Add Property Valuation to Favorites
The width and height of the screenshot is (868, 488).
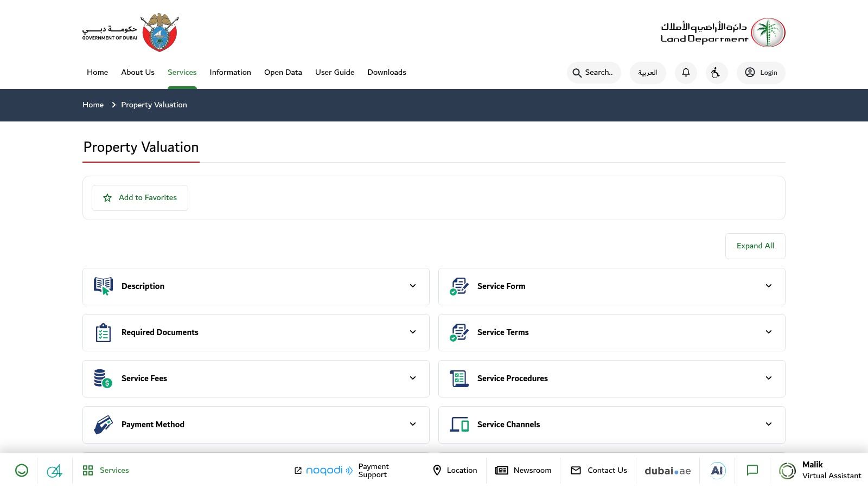[x=140, y=198]
